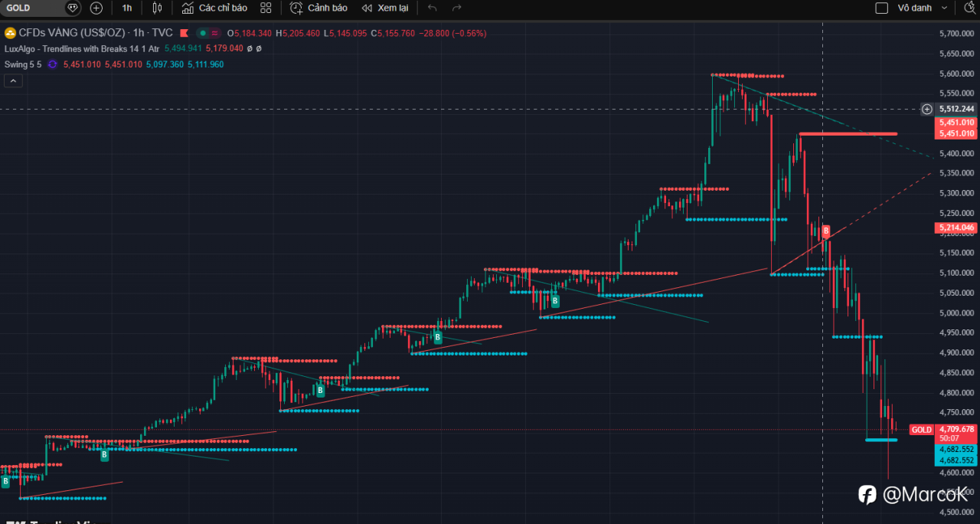Expand the Vô danh layout dropdown arrow
Image resolution: width=980 pixels, height=524 pixels.
945,8
